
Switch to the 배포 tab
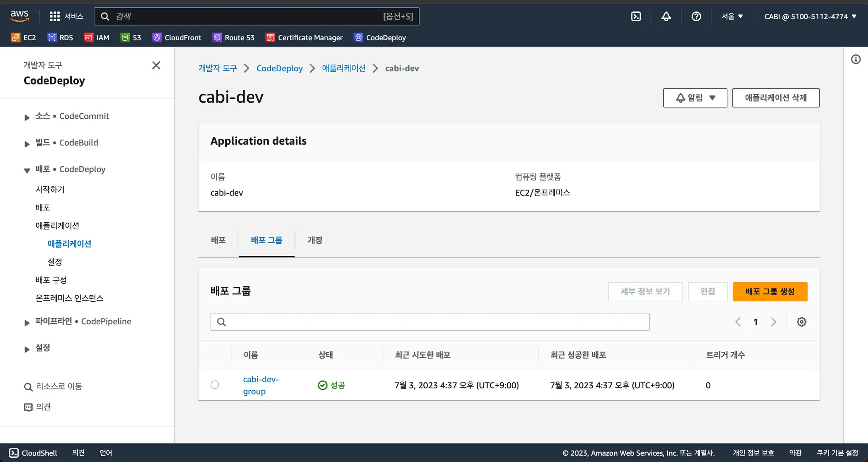218,240
